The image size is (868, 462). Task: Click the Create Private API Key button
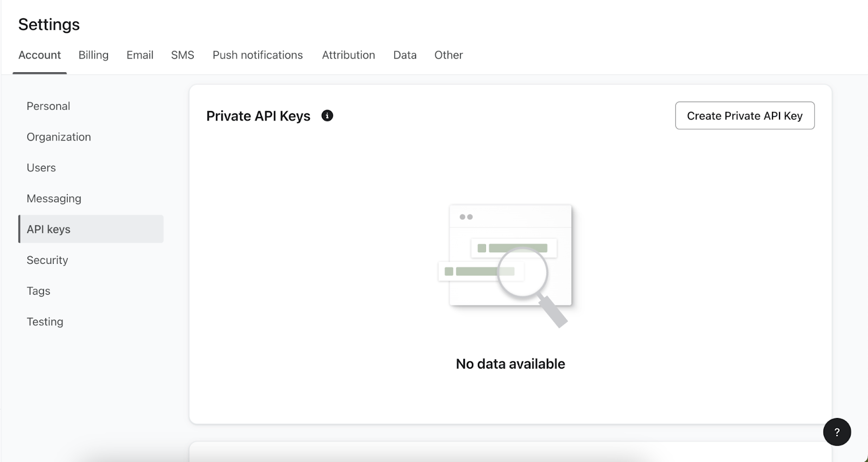[x=744, y=116]
